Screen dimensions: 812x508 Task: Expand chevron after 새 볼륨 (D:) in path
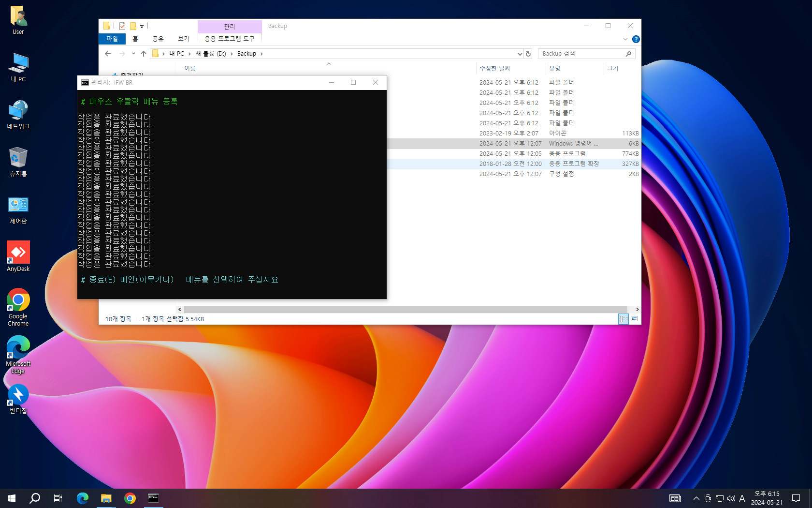tap(232, 54)
